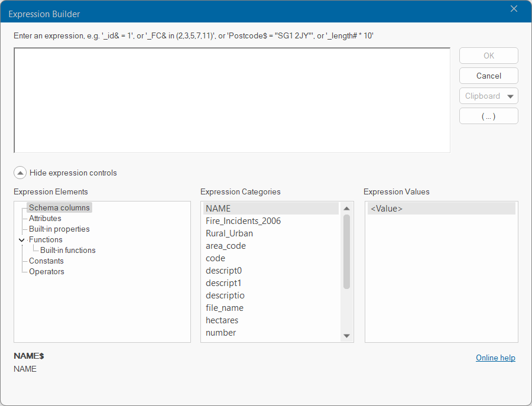This screenshot has width=532, height=406.
Task: Click inside the expression text box
Action: click(232, 100)
